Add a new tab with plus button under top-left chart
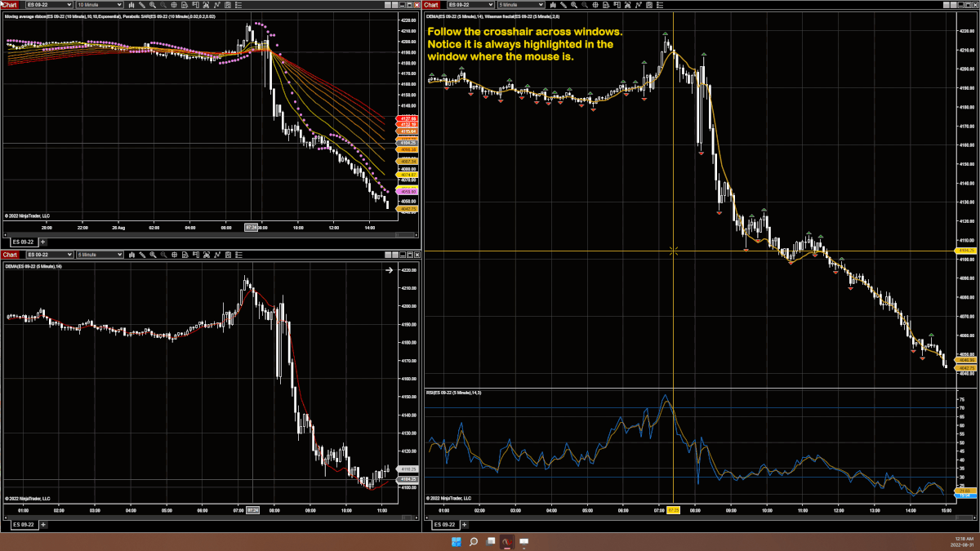The width and height of the screenshot is (980, 551). (x=43, y=242)
